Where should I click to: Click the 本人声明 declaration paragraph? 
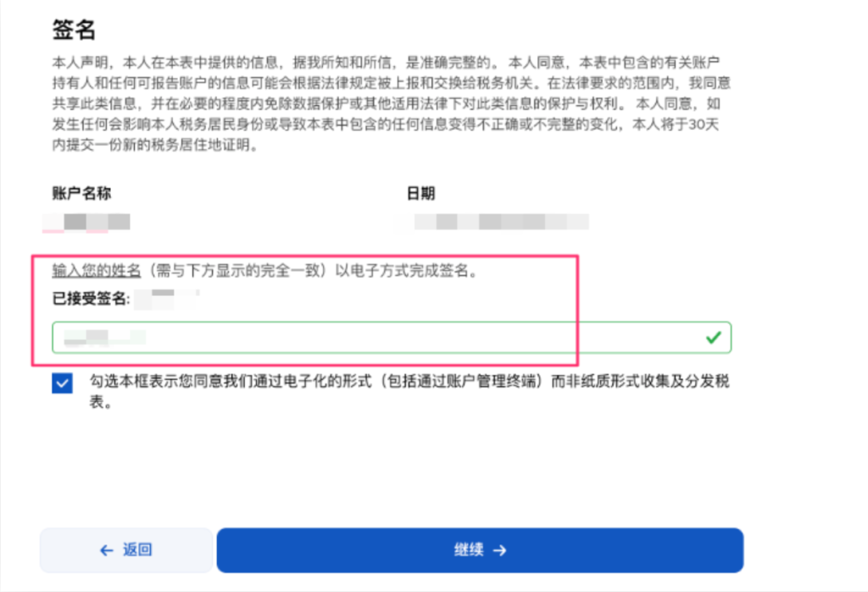point(392,103)
